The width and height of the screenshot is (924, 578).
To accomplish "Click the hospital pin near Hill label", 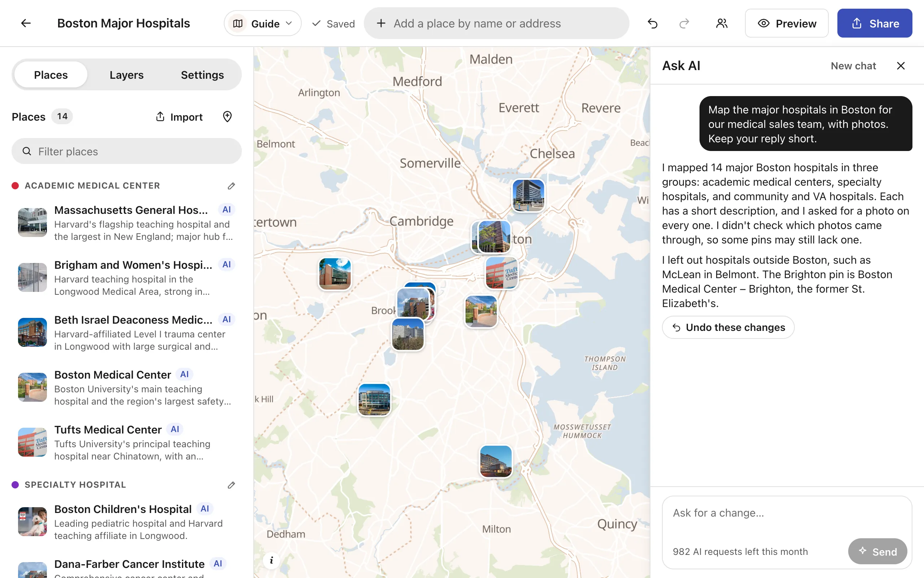I will click(374, 400).
